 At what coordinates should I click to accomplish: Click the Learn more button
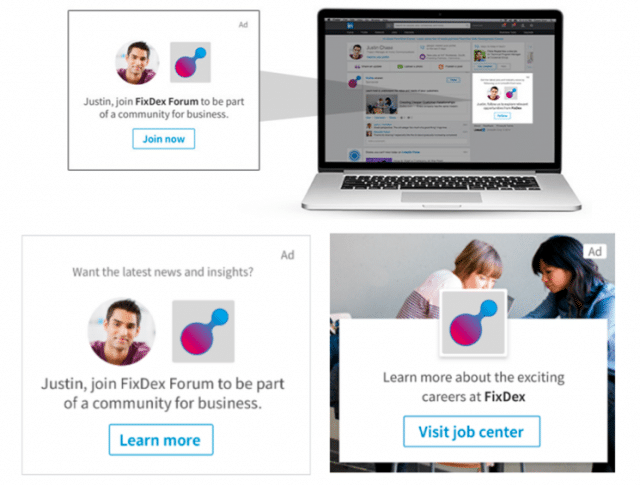click(x=161, y=440)
